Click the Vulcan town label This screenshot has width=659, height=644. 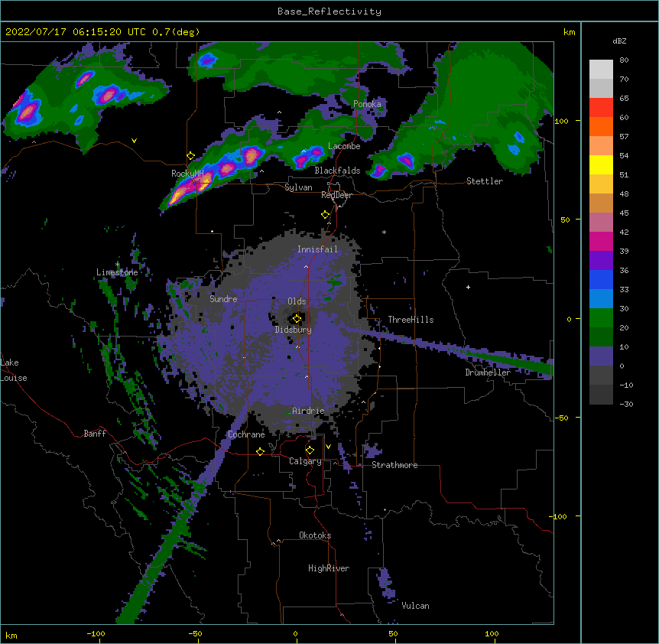415,606
